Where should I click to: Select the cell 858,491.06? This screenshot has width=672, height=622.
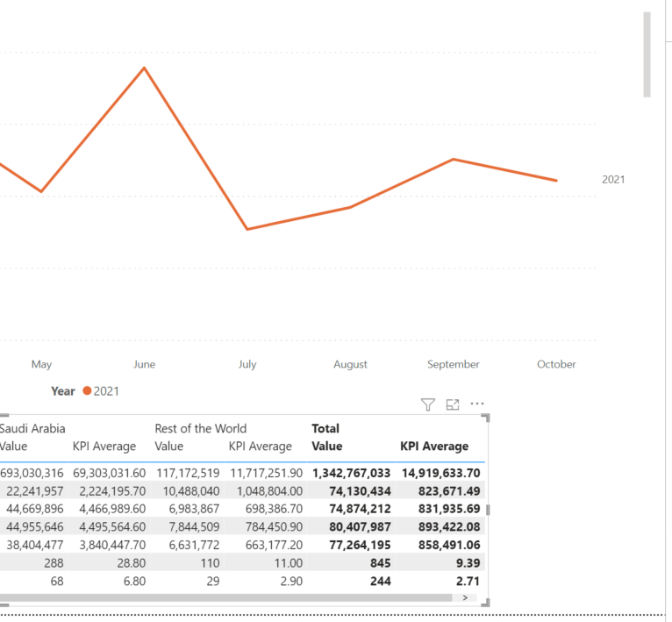click(449, 546)
